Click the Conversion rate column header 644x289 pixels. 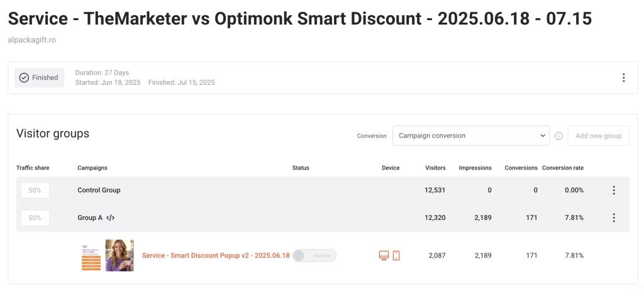562,168
